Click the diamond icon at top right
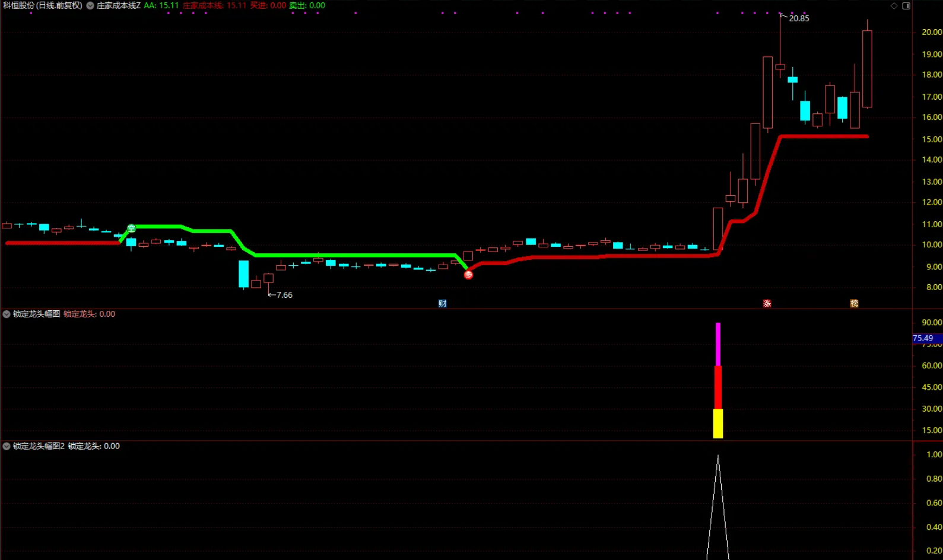 click(x=894, y=6)
